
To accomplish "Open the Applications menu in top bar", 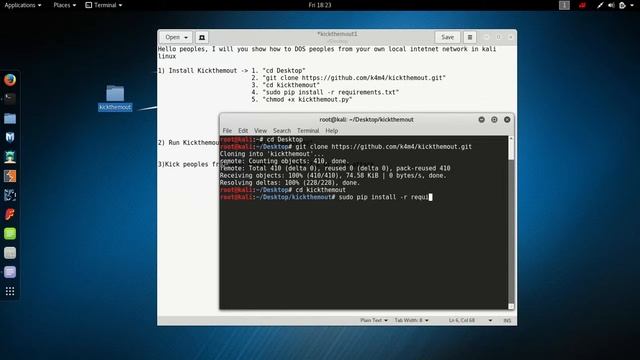I will point(23,5).
